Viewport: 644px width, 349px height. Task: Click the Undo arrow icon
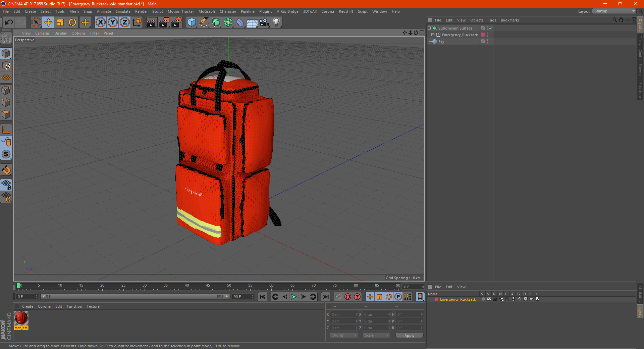(9, 22)
